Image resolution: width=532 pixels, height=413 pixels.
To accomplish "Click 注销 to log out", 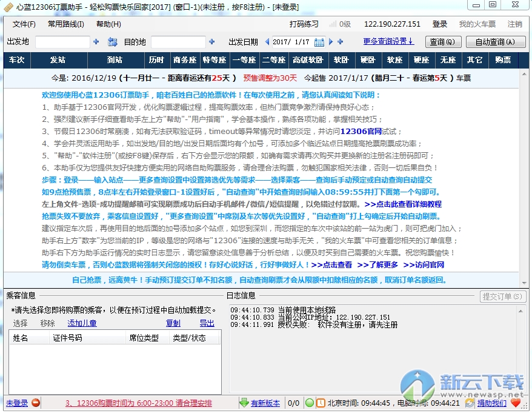I will click(x=514, y=24).
